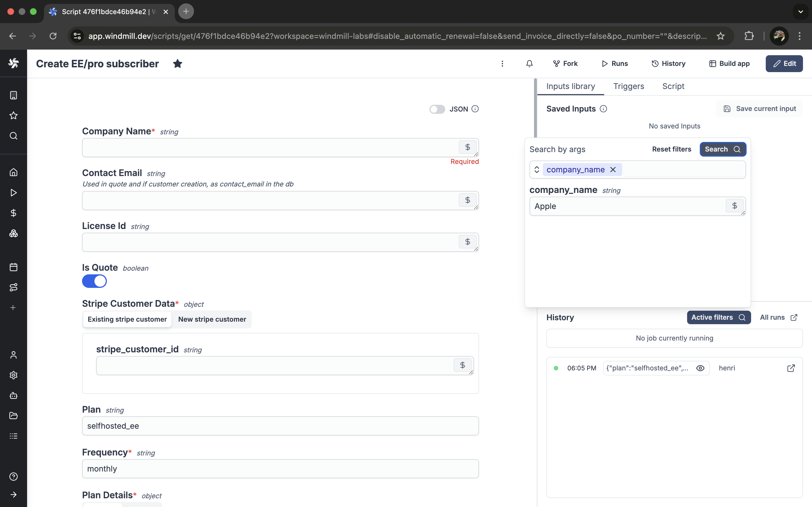The height and width of the screenshot is (507, 812).
Task: Preview run arguments with eye icon
Action: pyautogui.click(x=700, y=368)
